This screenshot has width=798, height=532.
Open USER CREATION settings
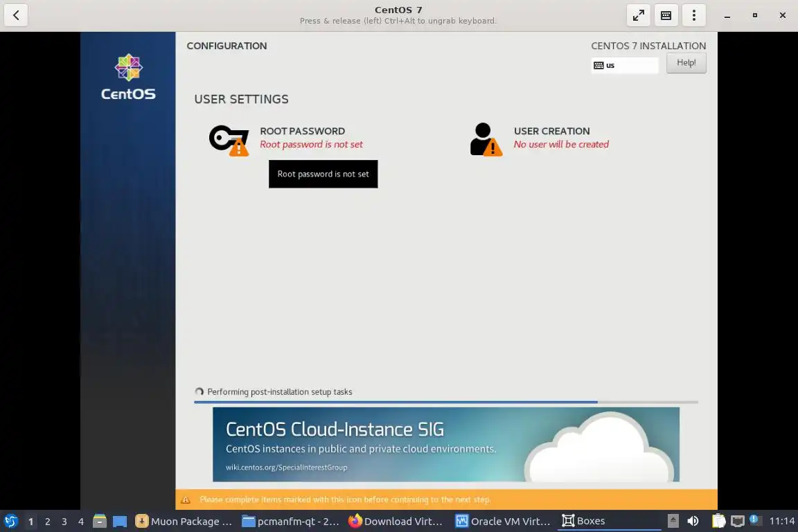tap(551, 132)
